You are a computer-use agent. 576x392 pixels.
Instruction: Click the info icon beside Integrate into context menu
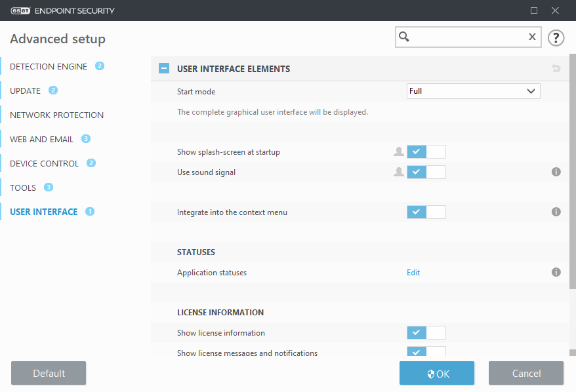point(556,212)
